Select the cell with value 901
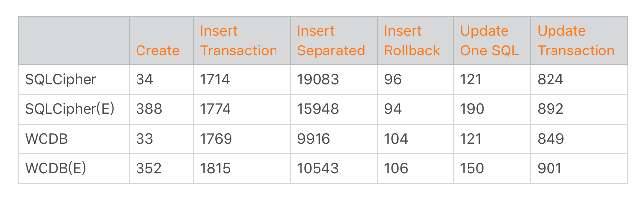Screen dimensions: 644x199 tap(579, 169)
